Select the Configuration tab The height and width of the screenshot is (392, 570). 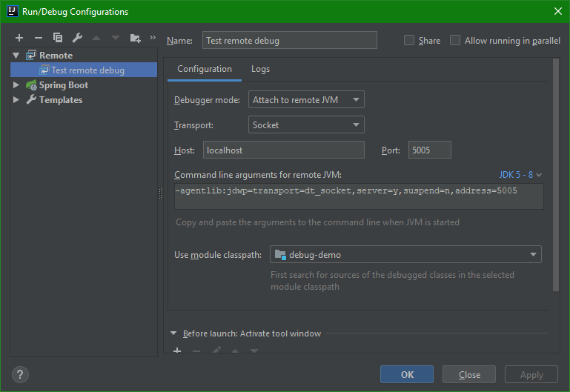click(x=205, y=69)
